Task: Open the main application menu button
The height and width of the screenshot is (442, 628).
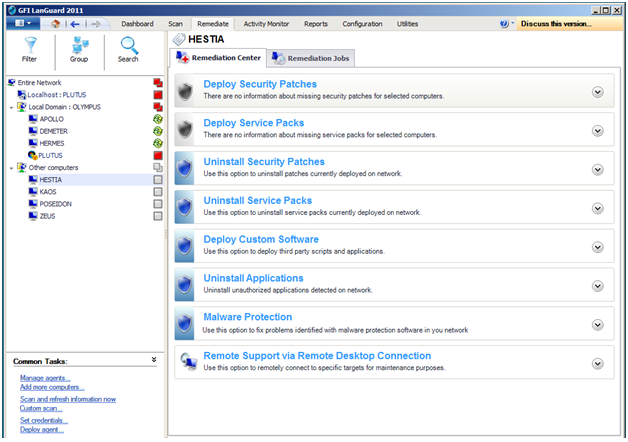Action: click(x=23, y=24)
